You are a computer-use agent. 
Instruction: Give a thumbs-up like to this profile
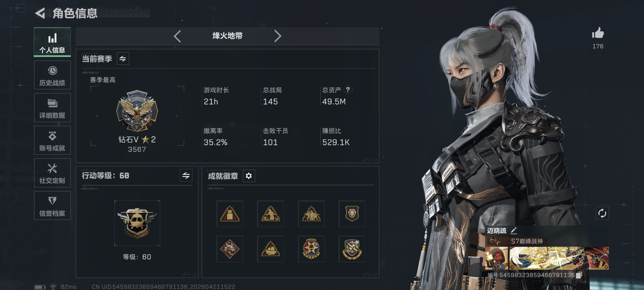(x=598, y=33)
